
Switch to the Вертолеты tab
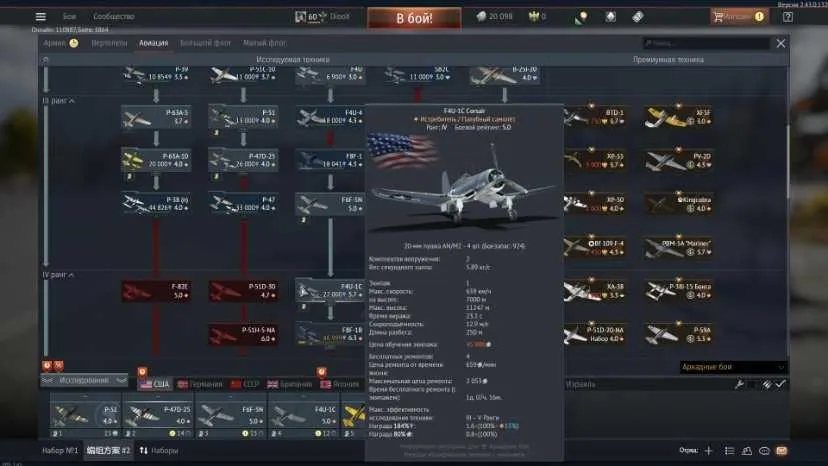coord(109,43)
